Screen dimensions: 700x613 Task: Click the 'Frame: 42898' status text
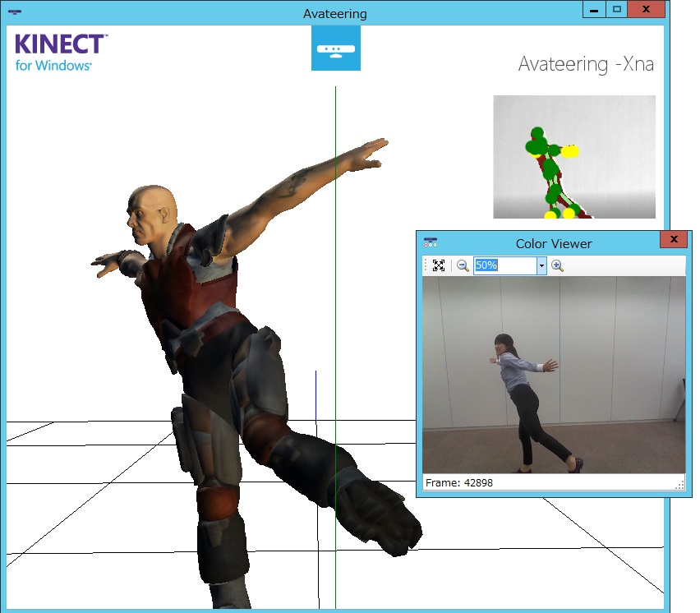[x=459, y=482]
